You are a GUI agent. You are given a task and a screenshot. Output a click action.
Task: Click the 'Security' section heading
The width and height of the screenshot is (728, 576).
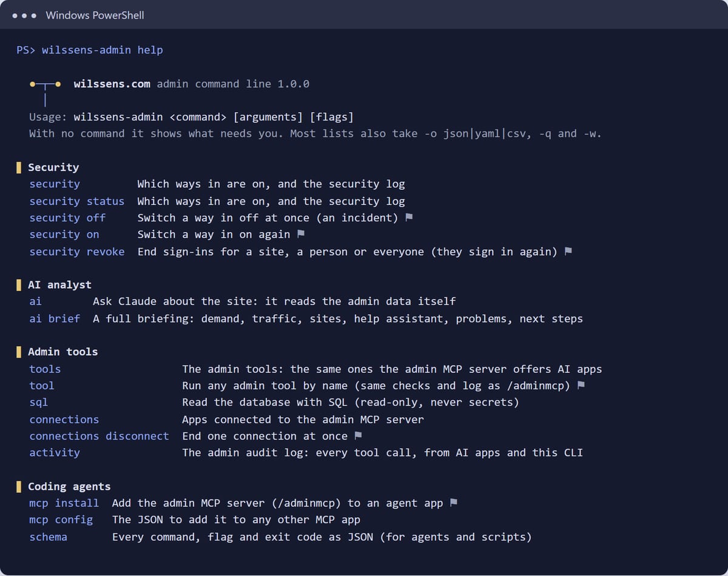pos(53,167)
